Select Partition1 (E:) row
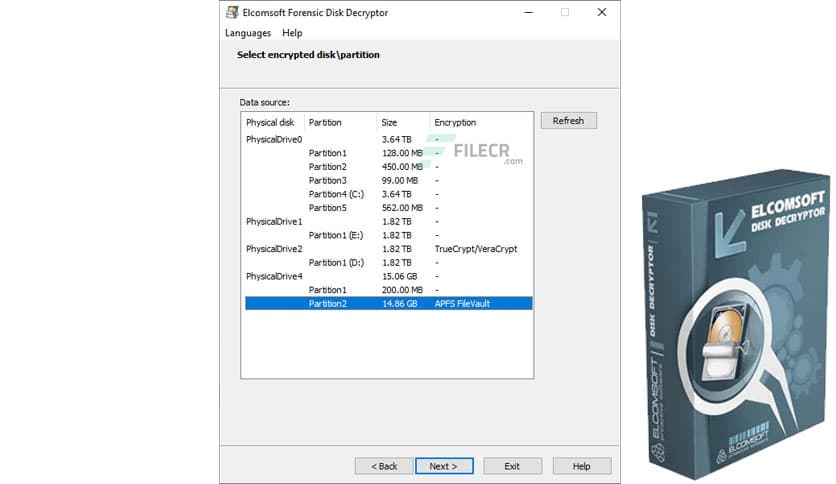This screenshot has width=836, height=484. (389, 235)
